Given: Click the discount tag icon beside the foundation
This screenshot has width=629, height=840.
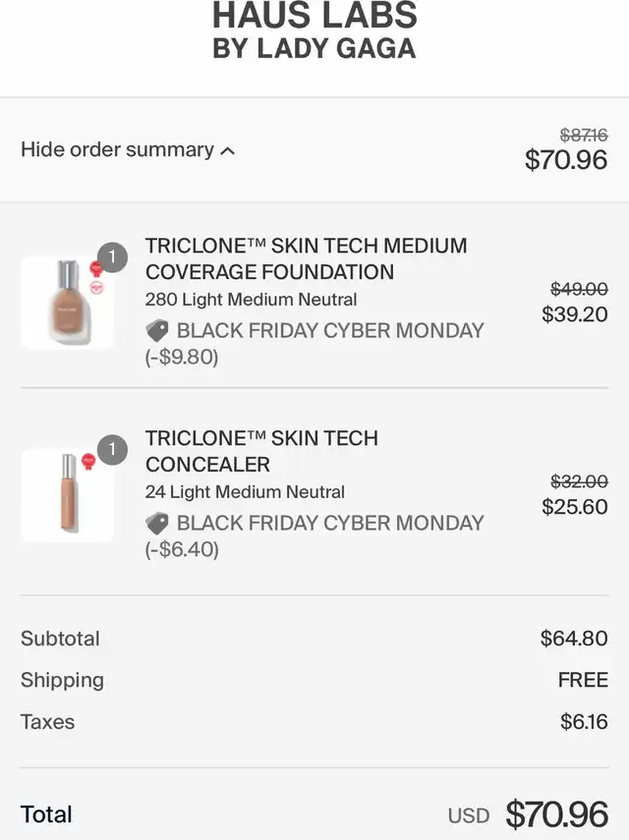Looking at the screenshot, I should [157, 330].
